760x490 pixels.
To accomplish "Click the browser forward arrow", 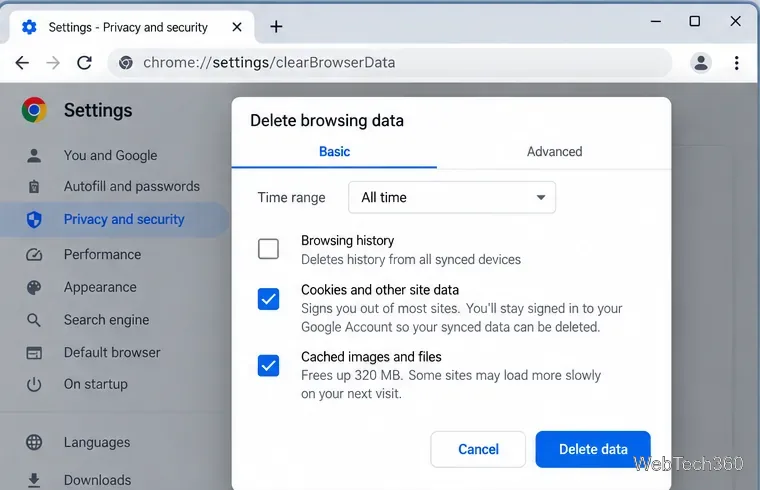I will (x=53, y=63).
